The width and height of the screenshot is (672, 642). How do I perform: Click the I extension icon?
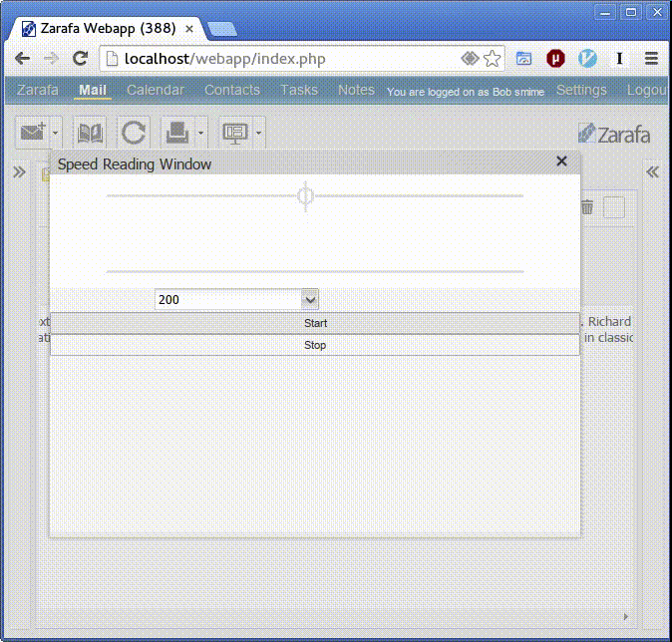(619, 58)
